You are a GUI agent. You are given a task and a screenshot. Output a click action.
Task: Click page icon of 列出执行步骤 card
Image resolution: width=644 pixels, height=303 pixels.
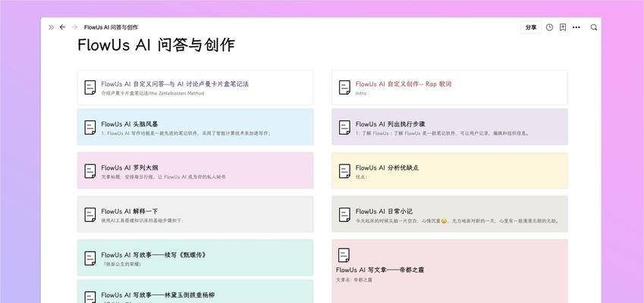point(344,127)
